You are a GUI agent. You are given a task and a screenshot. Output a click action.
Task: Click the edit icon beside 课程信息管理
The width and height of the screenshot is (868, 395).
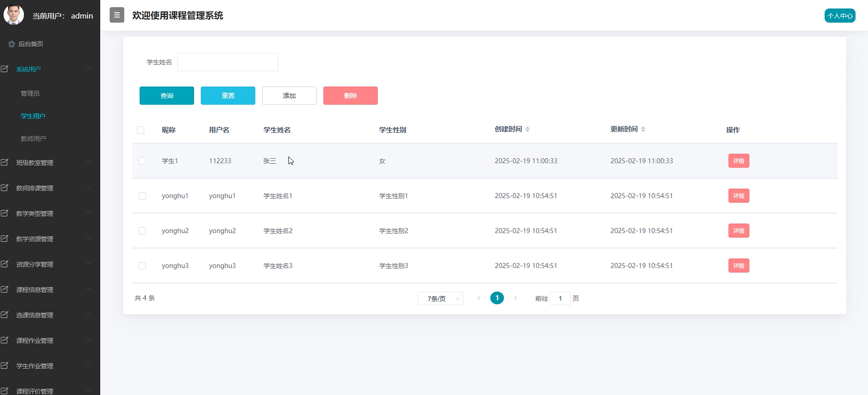[5, 289]
